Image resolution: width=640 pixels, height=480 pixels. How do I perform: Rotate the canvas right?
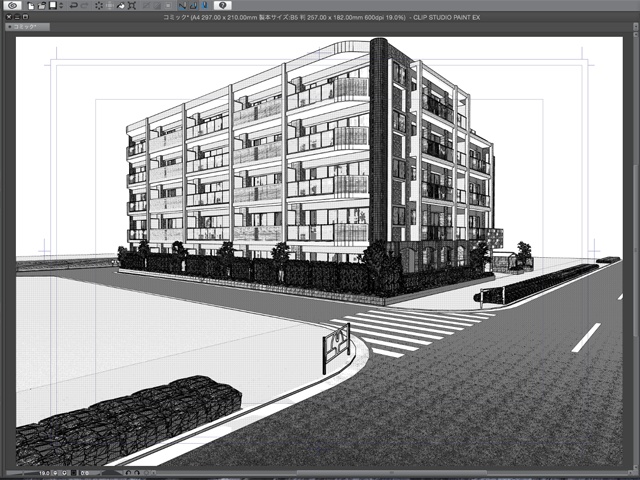click(x=137, y=473)
